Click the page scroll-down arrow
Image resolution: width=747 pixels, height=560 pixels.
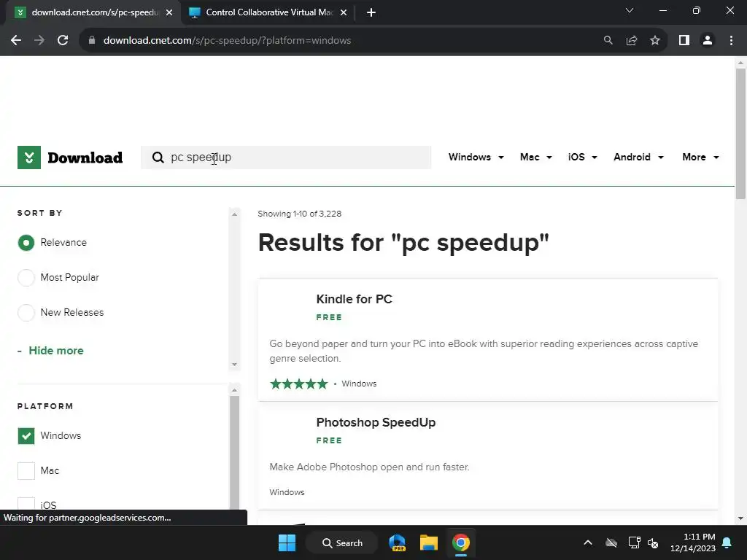pyautogui.click(x=740, y=518)
